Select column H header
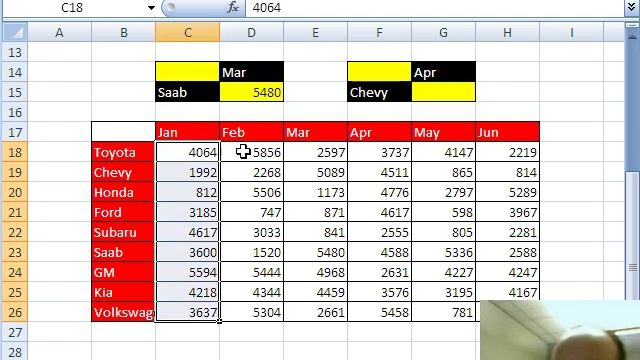640x360 pixels. coord(508,32)
